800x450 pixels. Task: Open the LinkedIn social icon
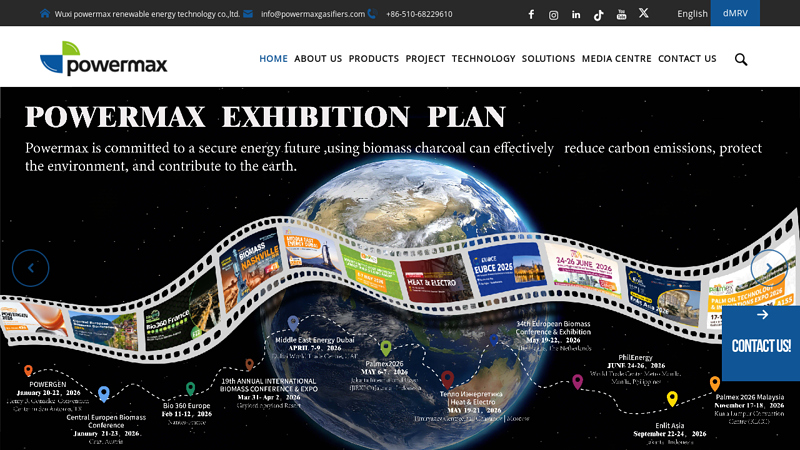coord(576,14)
